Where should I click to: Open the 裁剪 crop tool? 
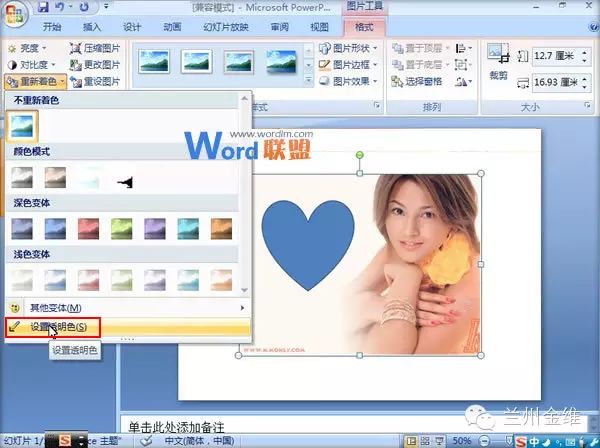tap(498, 61)
